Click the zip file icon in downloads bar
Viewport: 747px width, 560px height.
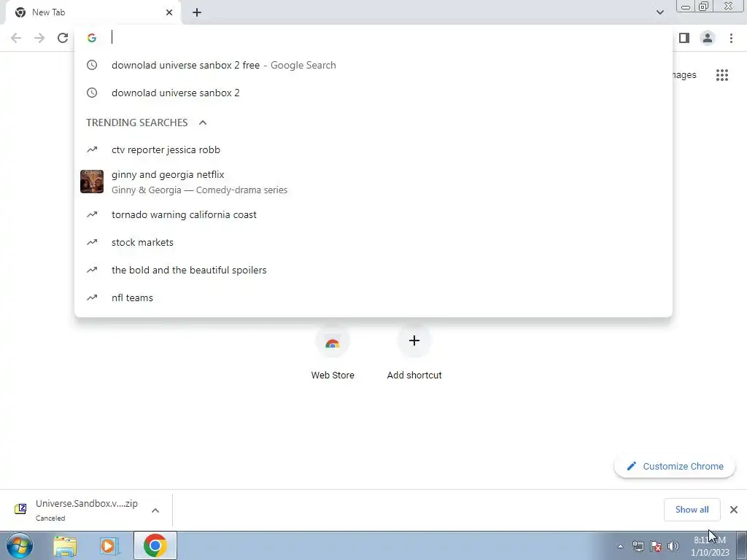[20, 509]
